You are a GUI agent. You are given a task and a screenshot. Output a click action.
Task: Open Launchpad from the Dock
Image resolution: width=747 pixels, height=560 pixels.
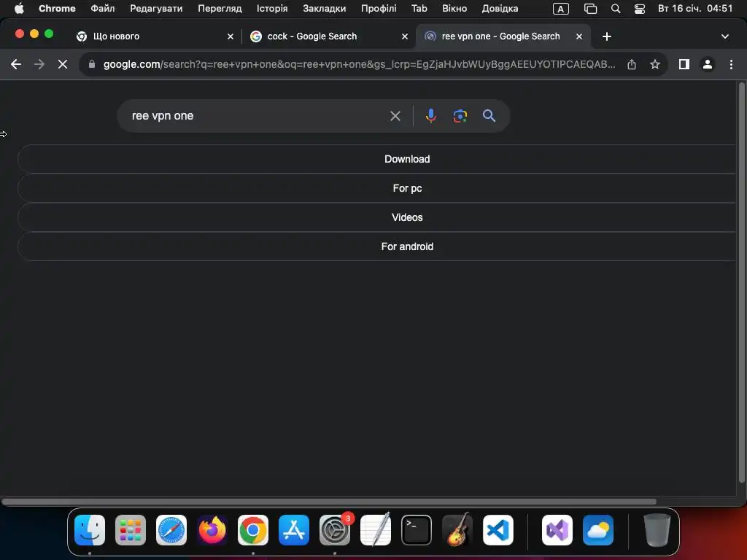[131, 530]
